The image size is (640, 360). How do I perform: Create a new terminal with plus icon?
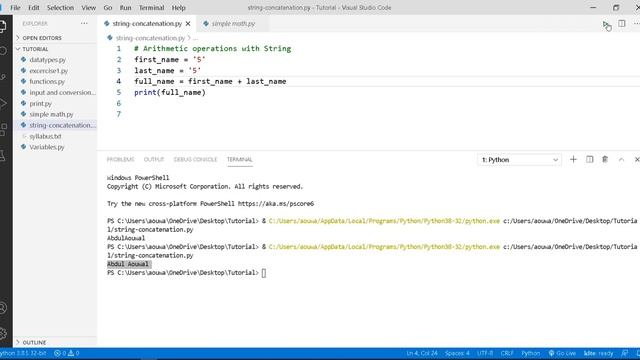(573, 160)
